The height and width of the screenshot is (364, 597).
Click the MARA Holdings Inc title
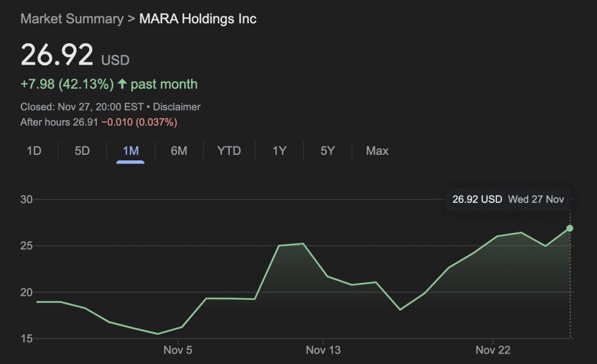[198, 19]
